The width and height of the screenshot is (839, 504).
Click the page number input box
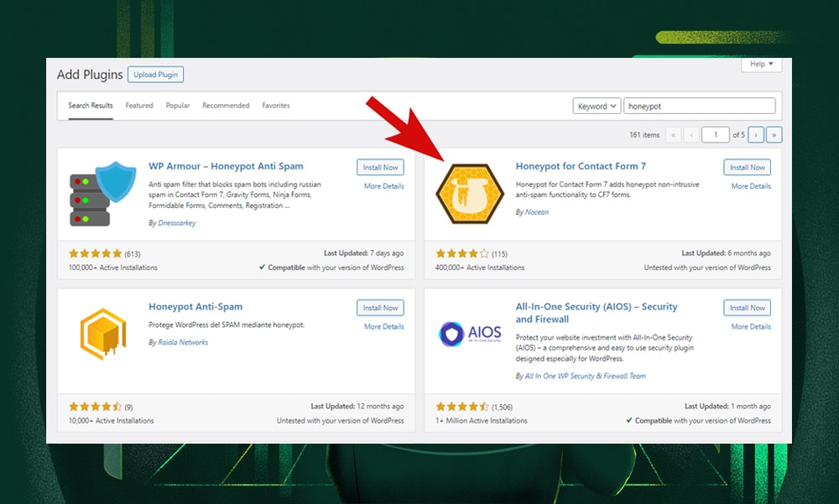click(x=715, y=134)
